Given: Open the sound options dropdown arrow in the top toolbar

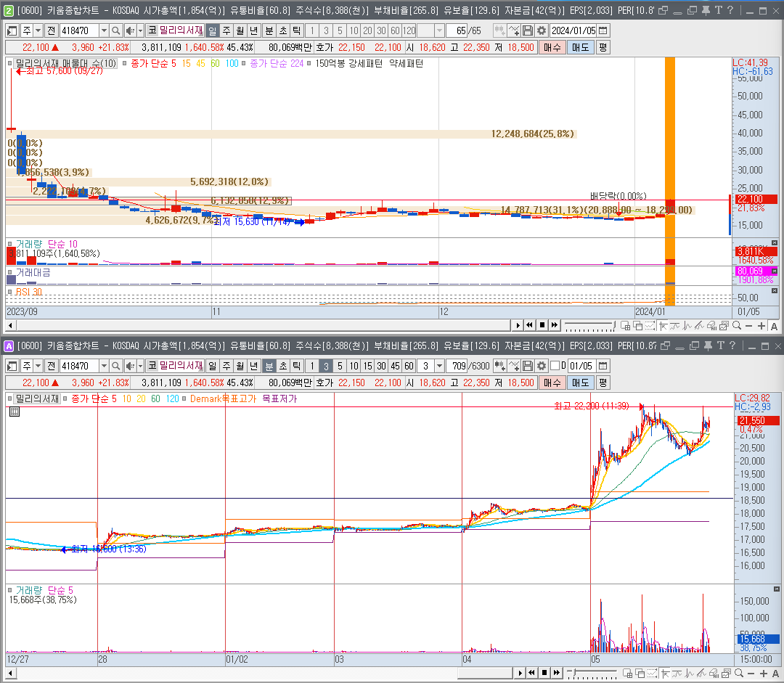Looking at the screenshot, I should pyautogui.click(x=140, y=31).
